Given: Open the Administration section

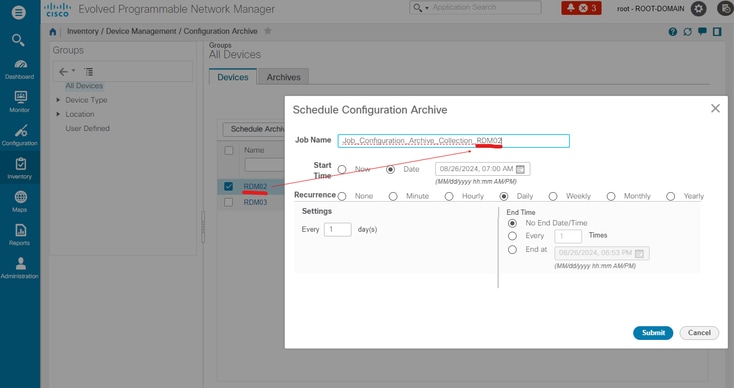Looking at the screenshot, I should 20,268.
